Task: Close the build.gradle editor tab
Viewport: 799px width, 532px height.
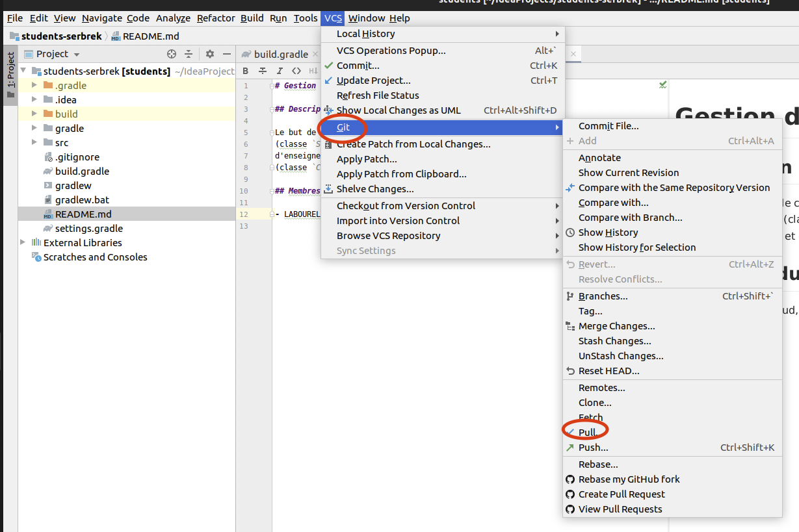Action: tap(315, 55)
